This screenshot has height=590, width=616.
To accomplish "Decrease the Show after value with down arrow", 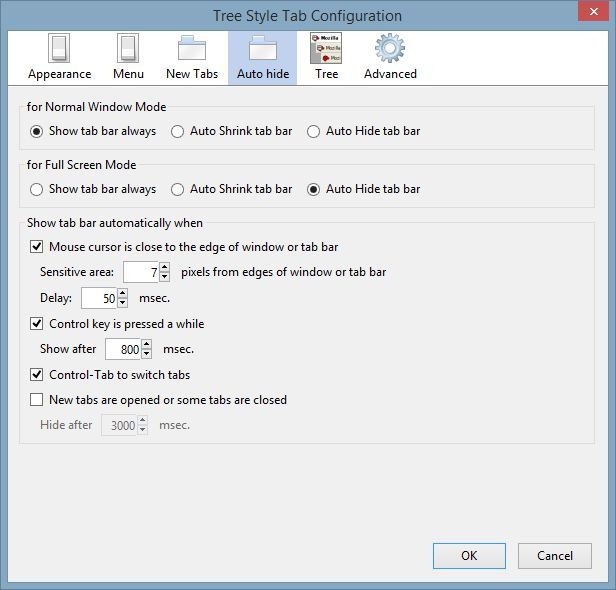I will pos(147,354).
